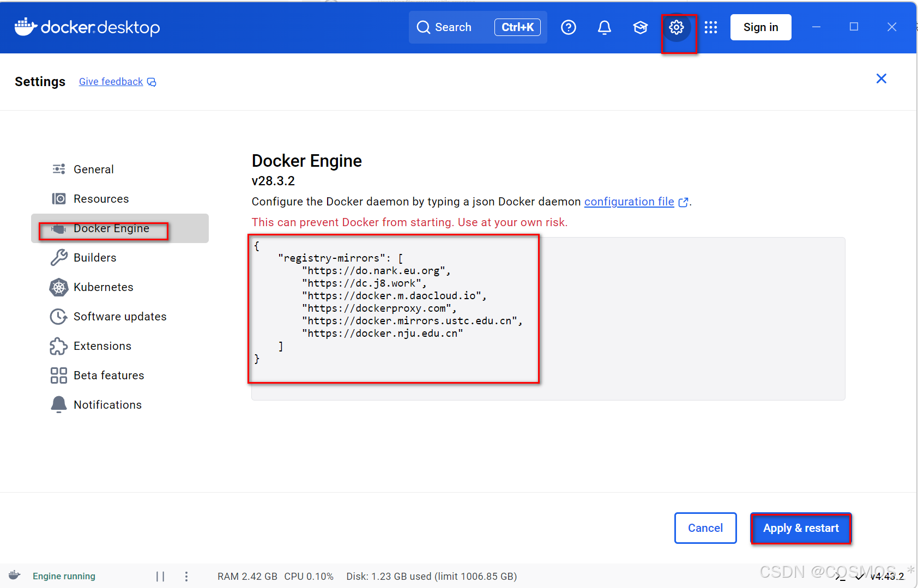The width and height of the screenshot is (918, 588).
Task: Open notifications bell in header
Action: (x=604, y=27)
